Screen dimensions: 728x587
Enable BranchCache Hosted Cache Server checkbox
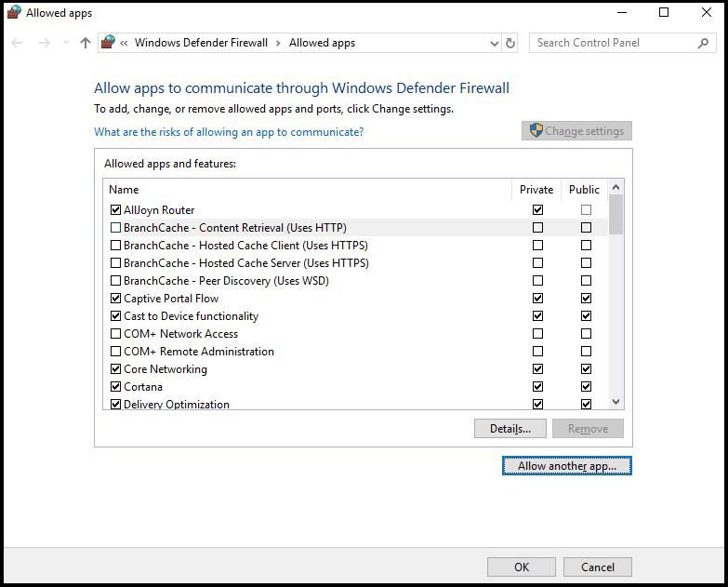[x=115, y=263]
